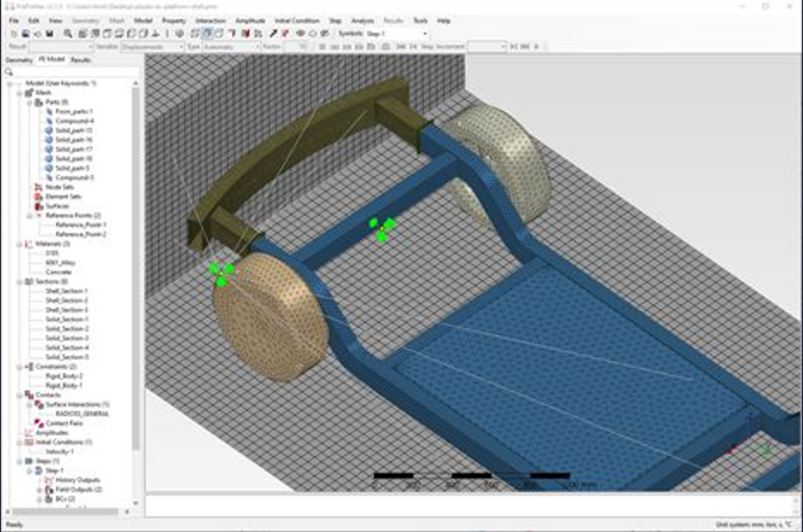
Task: Select Shell_Section-1 in tree
Action: (66, 291)
